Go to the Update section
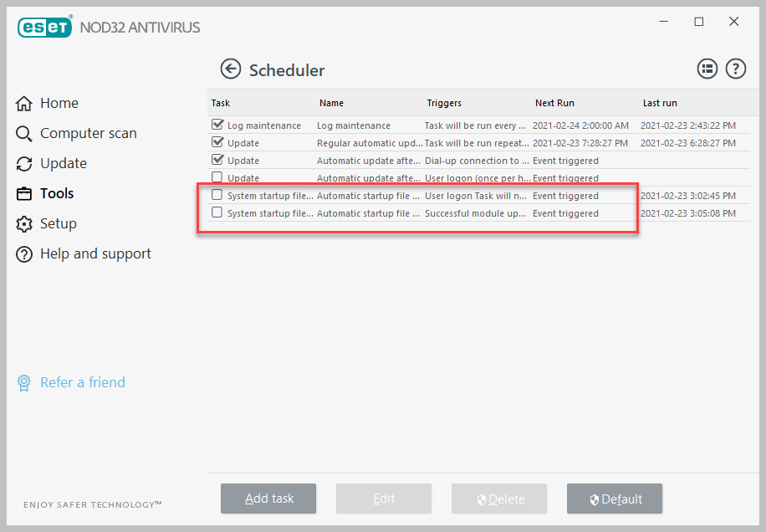The width and height of the screenshot is (766, 532). coord(64,164)
